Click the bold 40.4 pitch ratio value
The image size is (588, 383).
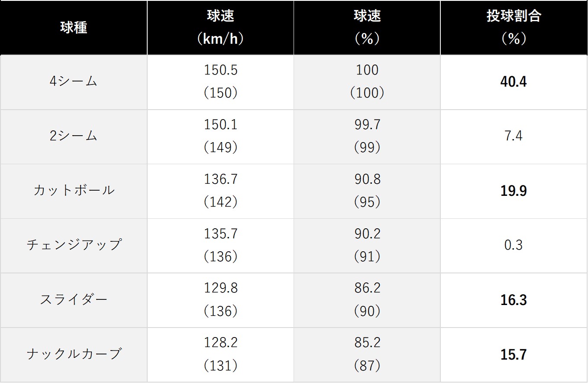(x=514, y=82)
